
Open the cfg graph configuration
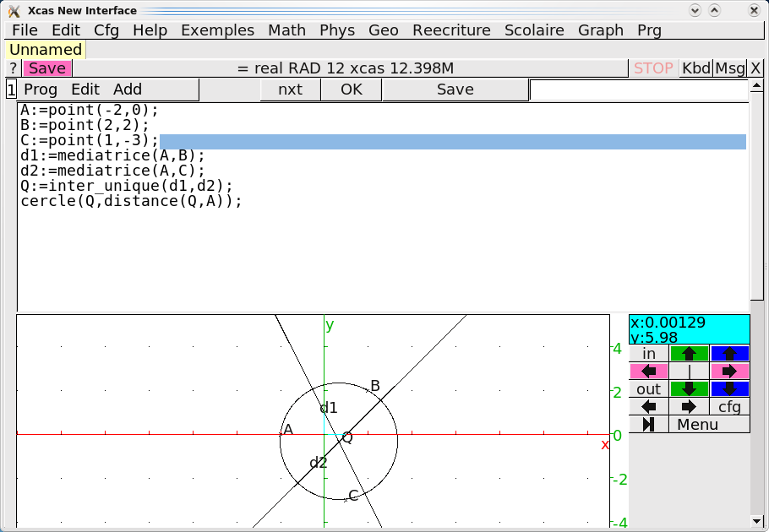(x=730, y=406)
